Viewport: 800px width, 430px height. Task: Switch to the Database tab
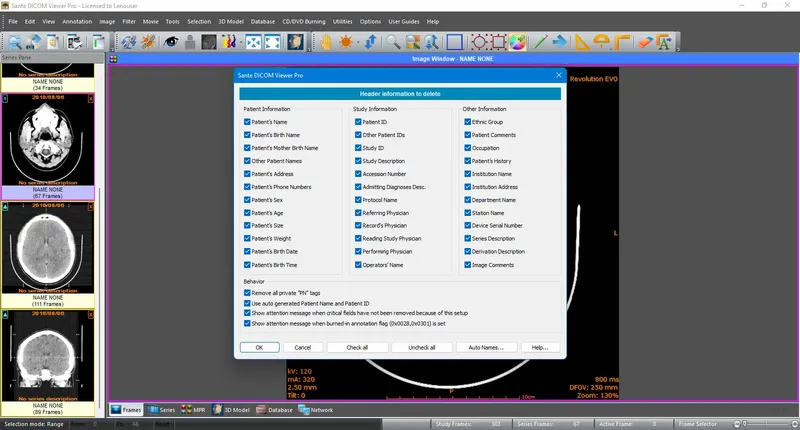274,410
